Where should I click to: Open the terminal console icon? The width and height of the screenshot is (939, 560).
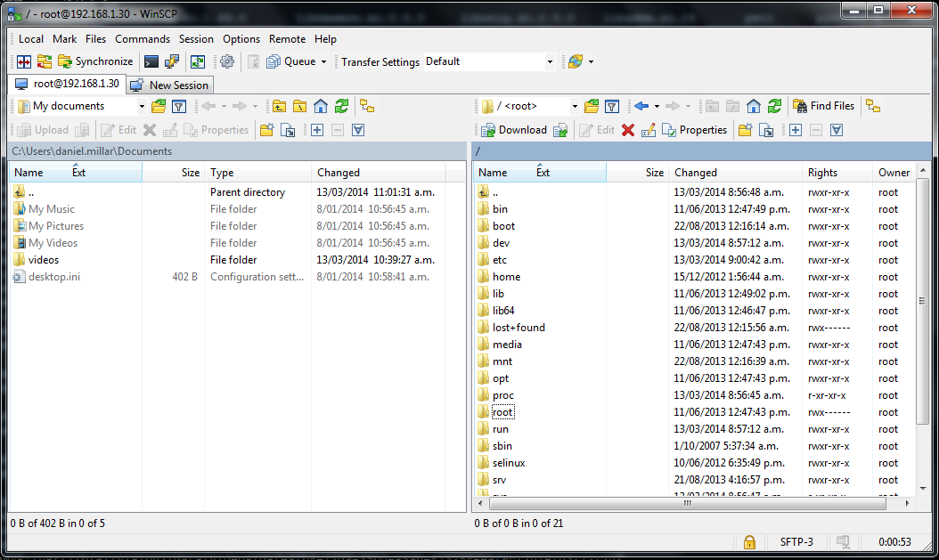pos(151,61)
